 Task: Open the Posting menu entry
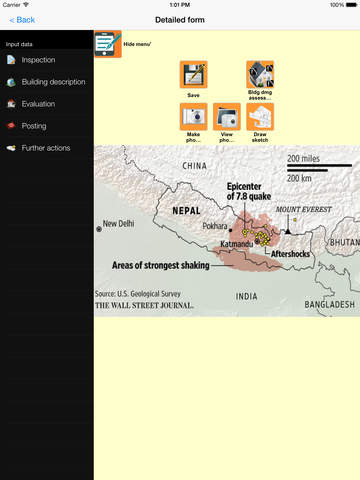pos(47,126)
